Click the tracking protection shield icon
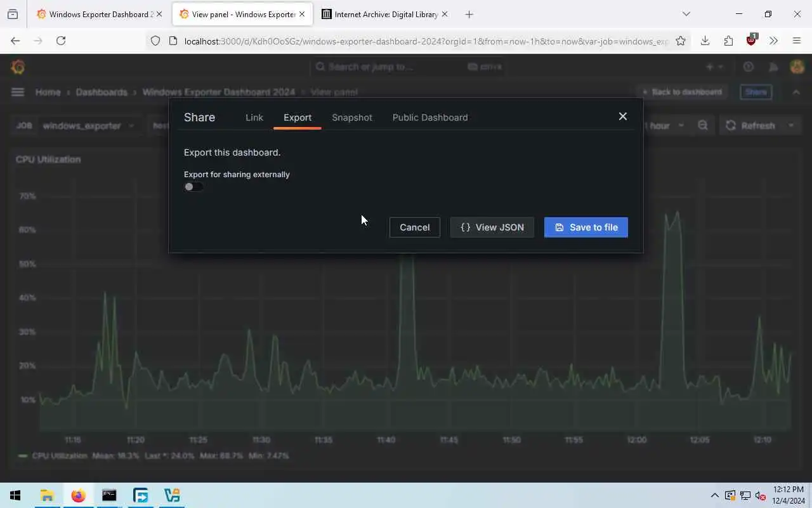 (x=155, y=41)
